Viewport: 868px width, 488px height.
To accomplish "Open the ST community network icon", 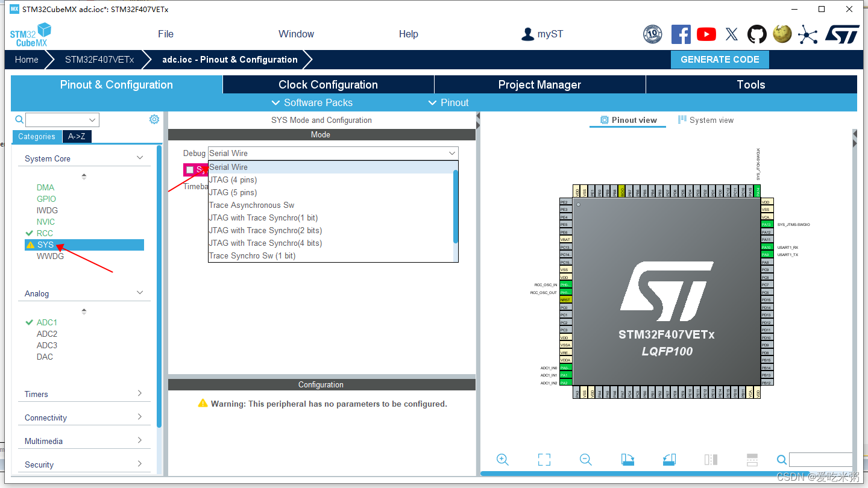I will (x=808, y=34).
